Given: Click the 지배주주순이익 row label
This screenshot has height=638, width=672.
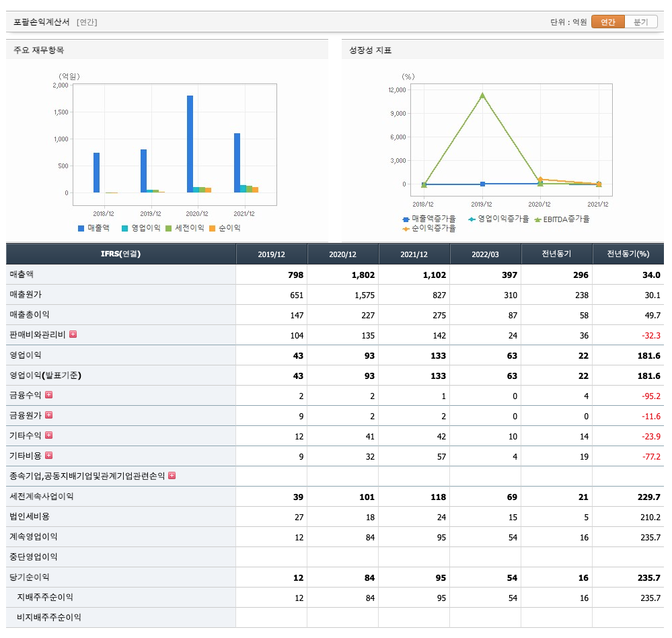Looking at the screenshot, I should pyautogui.click(x=45, y=597).
